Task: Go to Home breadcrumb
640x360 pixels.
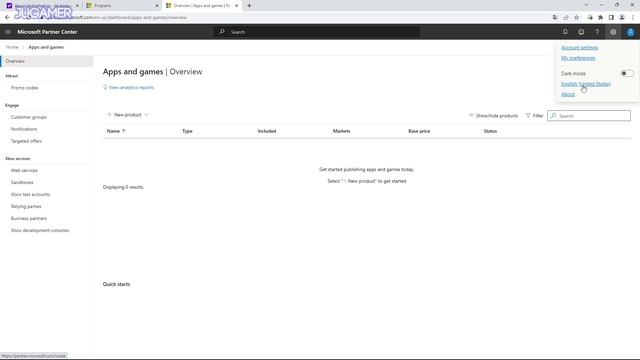Action: point(12,47)
